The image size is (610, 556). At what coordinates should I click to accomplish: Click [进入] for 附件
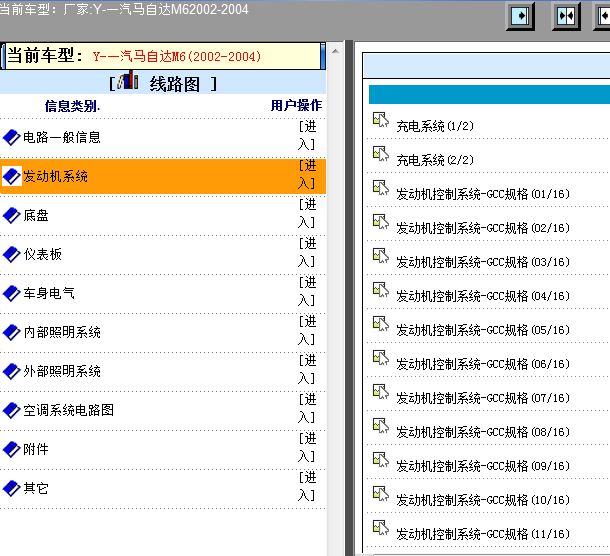(x=307, y=447)
